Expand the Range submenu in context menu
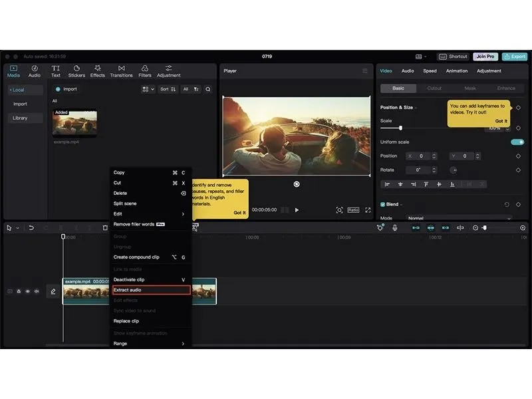This screenshot has height=399, width=532. click(150, 343)
